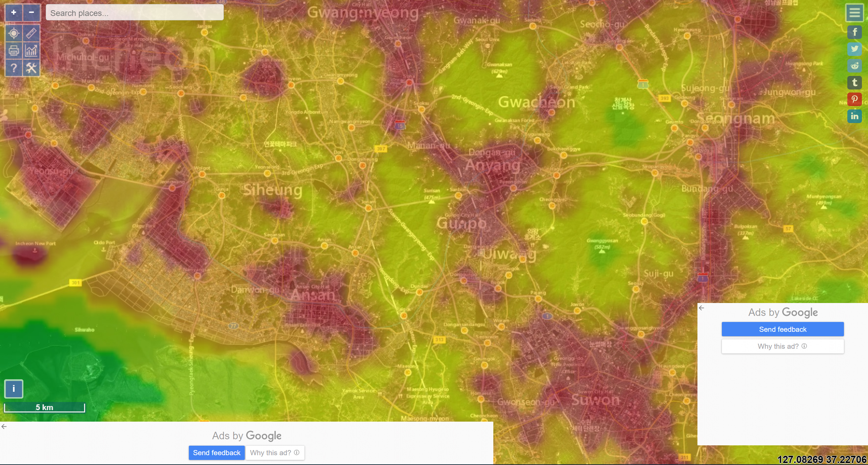Click Send feedback in bottom ad banner

coord(216,453)
